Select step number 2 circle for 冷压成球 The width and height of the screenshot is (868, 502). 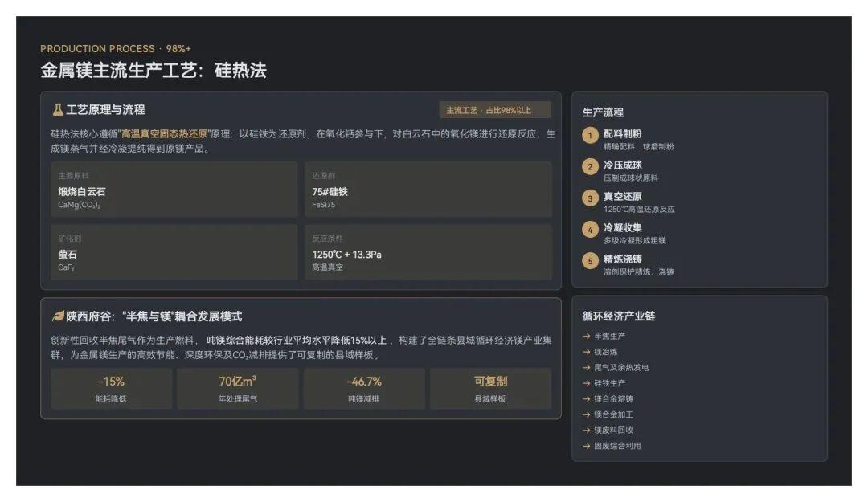point(591,167)
